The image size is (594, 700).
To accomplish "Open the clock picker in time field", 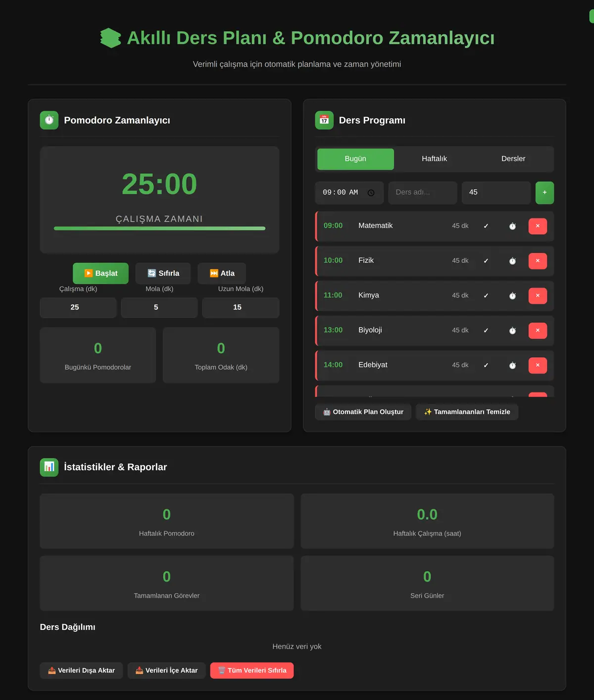I will click(371, 193).
